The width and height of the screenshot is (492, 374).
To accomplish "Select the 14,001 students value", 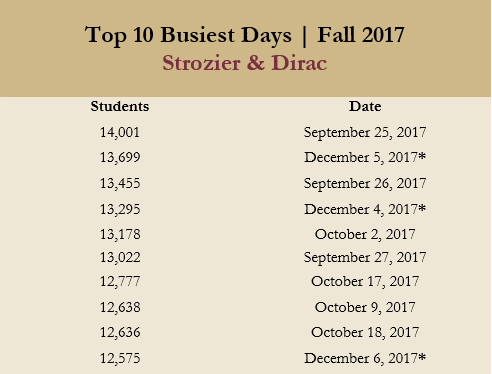I will point(120,132).
